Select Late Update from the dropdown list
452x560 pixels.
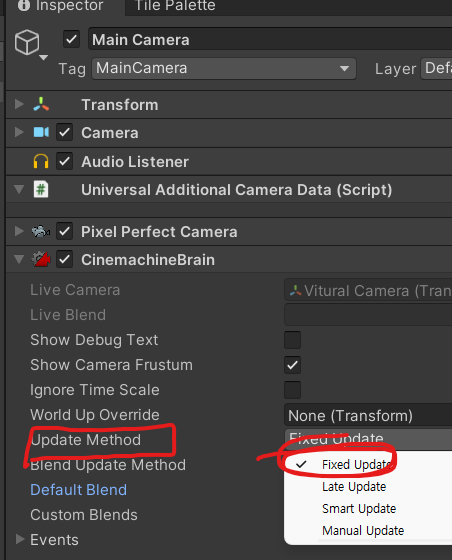[354, 486]
